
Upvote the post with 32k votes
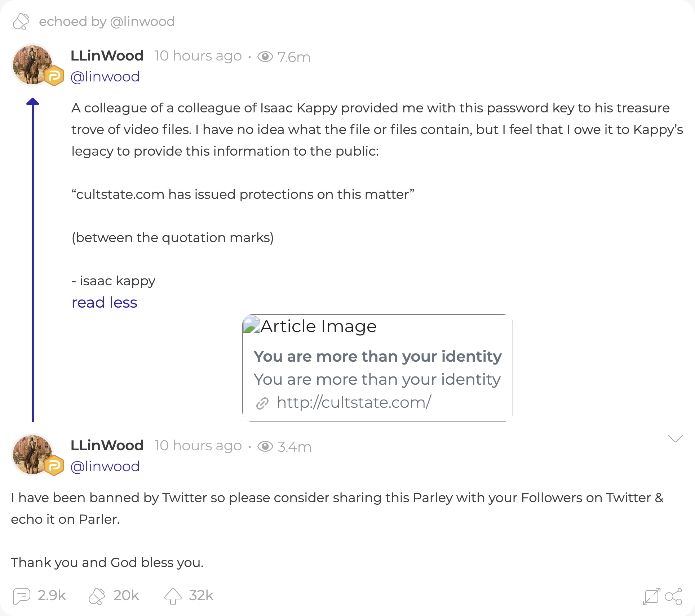pos(173,596)
